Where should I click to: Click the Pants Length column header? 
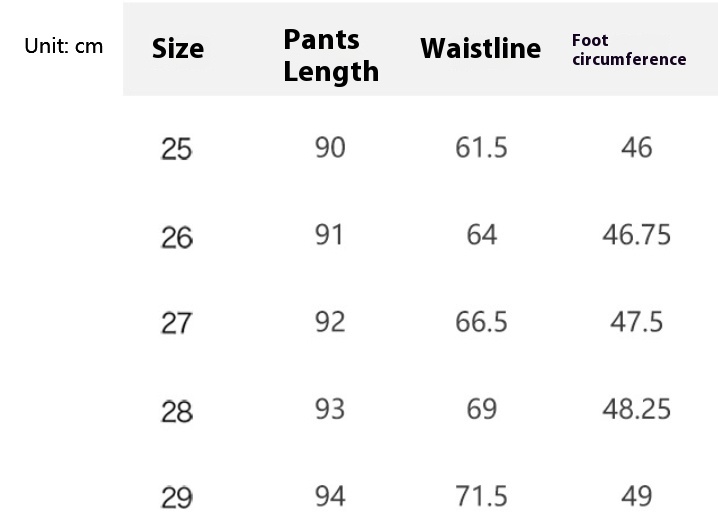331,55
